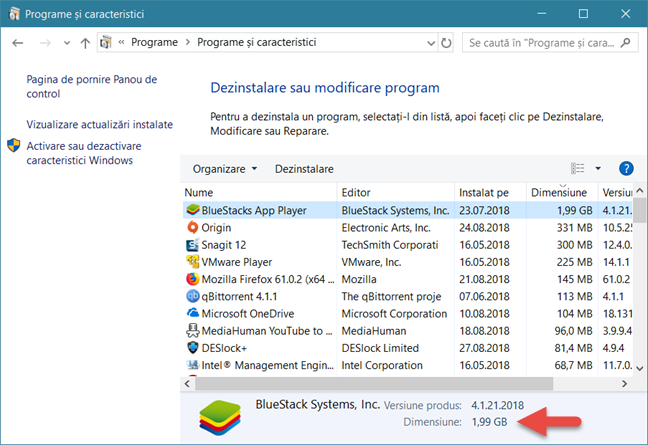Open the recent locations dropdown arrow
This screenshot has width=648, height=445.
click(67, 43)
